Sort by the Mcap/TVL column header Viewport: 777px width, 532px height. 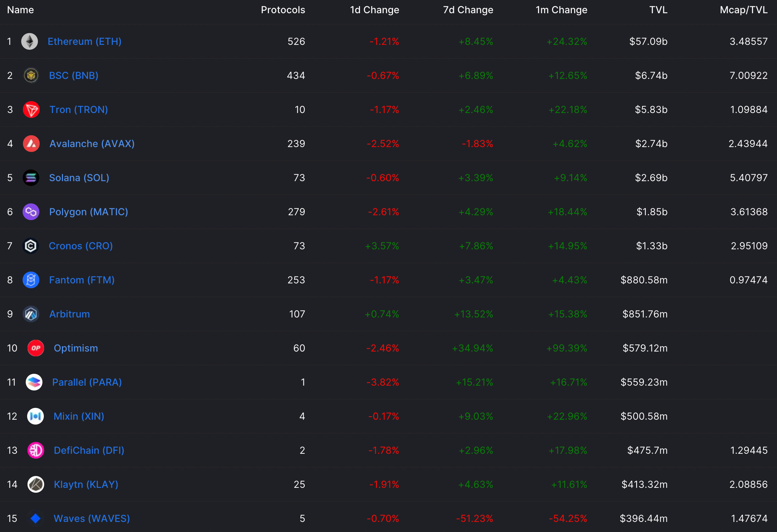point(744,10)
